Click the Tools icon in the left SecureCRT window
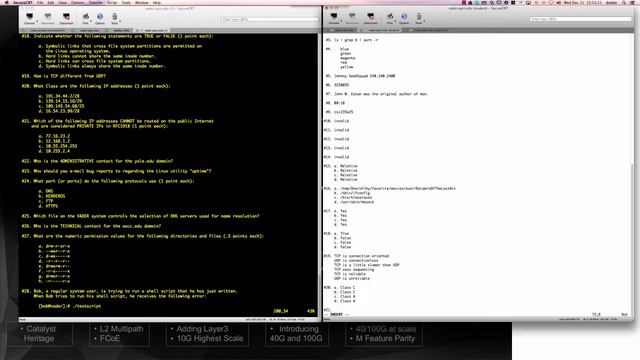The height and width of the screenshot is (360, 640). [x=114, y=17]
